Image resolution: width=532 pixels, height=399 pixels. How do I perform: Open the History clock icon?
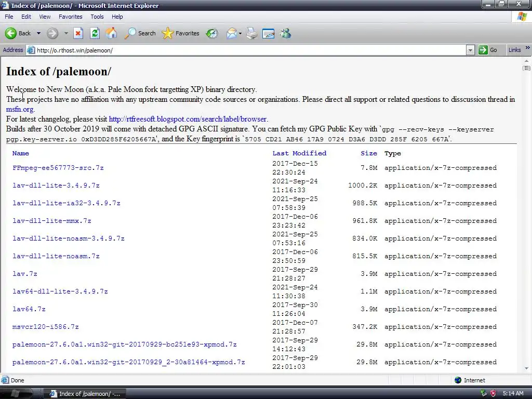(212, 33)
